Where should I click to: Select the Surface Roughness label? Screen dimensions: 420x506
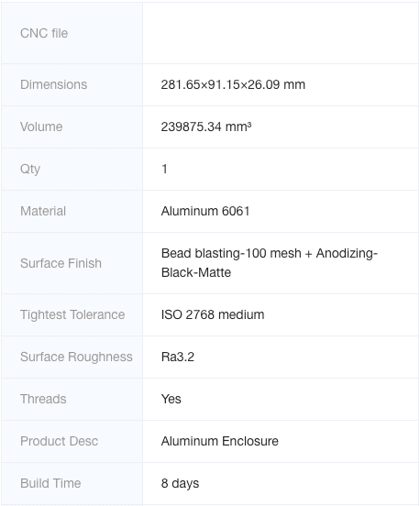click(76, 357)
